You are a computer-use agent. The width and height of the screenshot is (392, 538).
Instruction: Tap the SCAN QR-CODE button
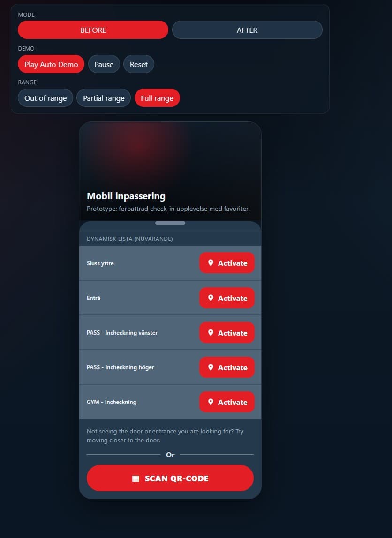[170, 478]
